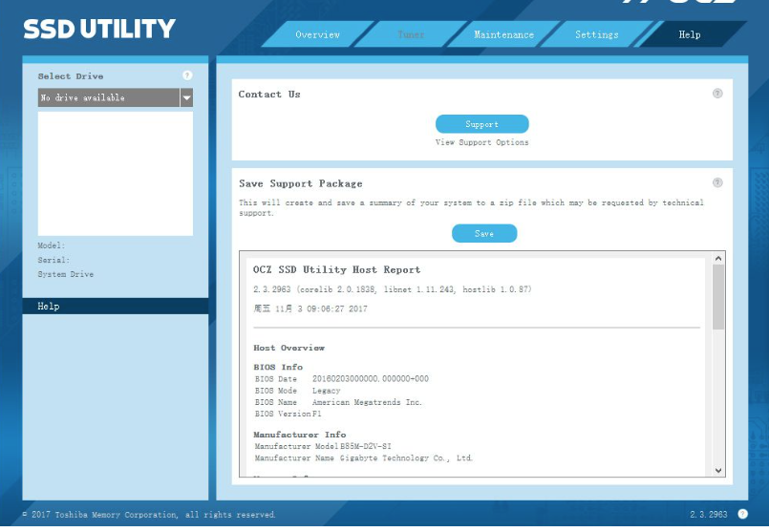Viewport: 769px width, 532px height.
Task: Click inside the empty drive list box
Action: point(115,172)
